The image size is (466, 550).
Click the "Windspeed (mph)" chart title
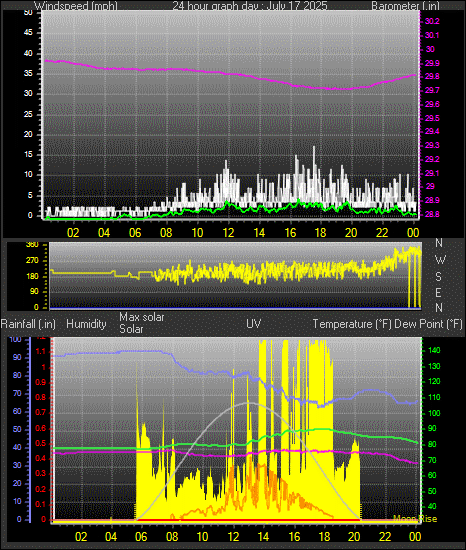tap(76, 6)
